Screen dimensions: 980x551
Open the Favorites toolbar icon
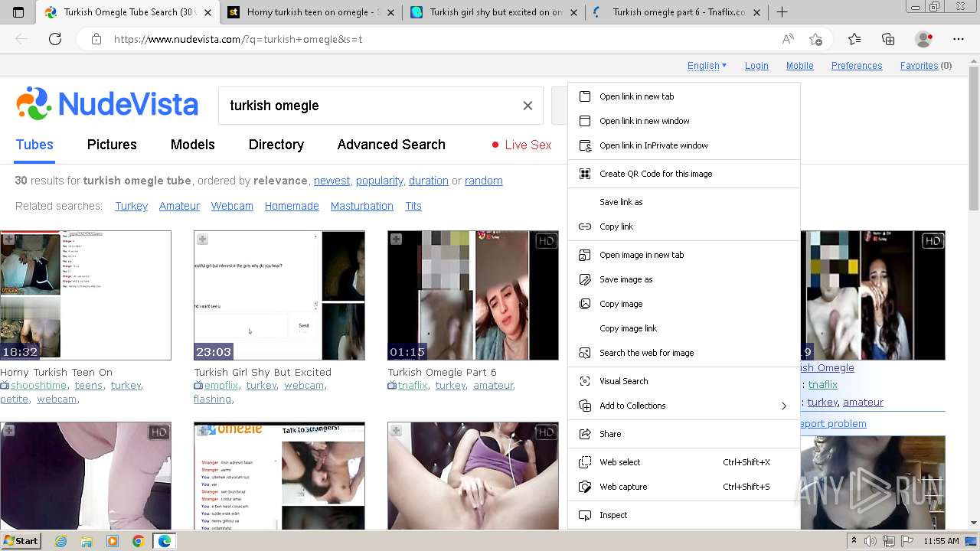click(x=854, y=39)
